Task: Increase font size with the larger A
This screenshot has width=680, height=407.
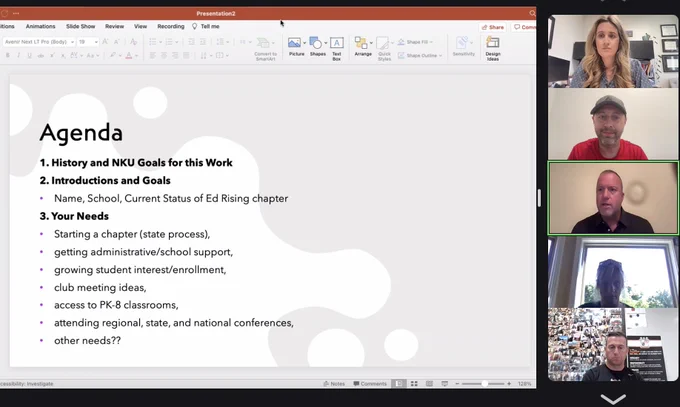Action: click(105, 42)
